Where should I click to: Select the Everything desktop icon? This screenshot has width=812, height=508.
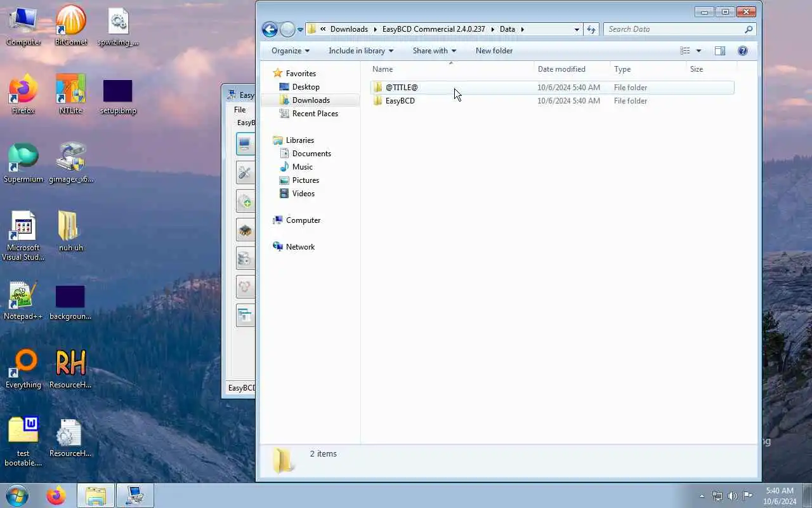tap(23, 369)
